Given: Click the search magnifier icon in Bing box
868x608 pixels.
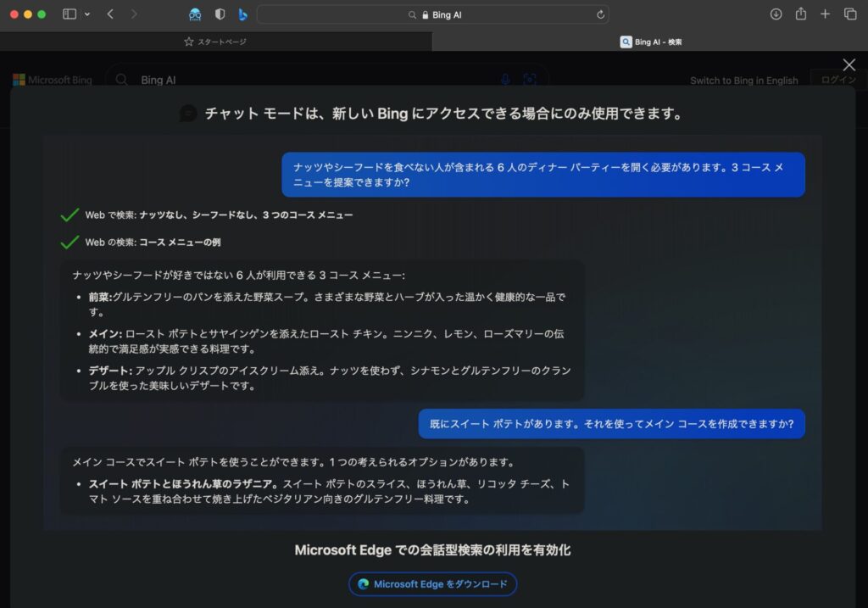Looking at the screenshot, I should [121, 80].
